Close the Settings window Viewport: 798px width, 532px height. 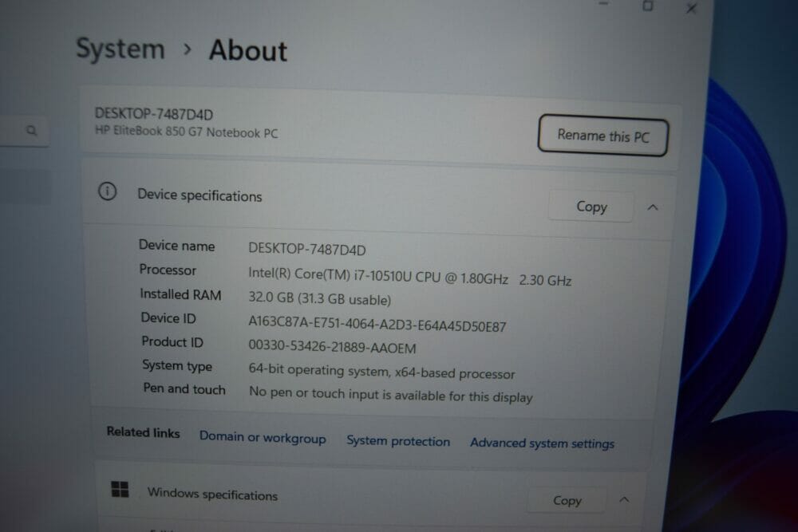pyautogui.click(x=690, y=8)
